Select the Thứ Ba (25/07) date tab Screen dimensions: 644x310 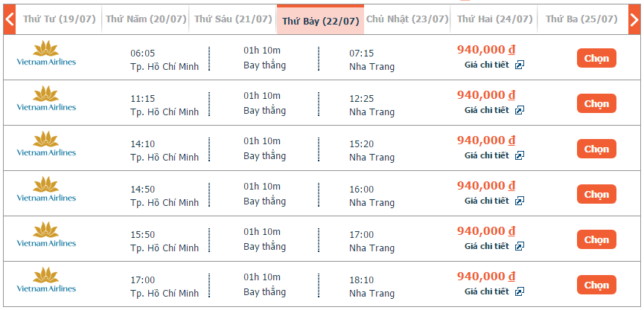[581, 19]
